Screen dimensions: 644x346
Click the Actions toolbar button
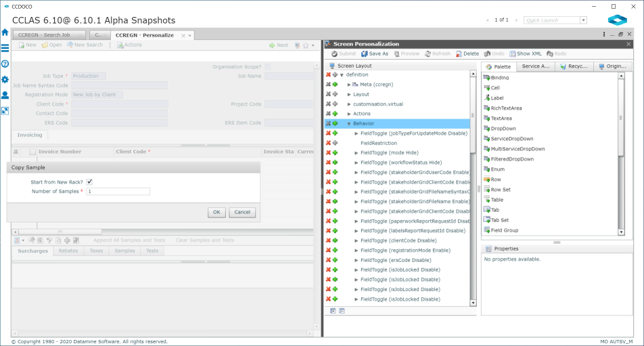(x=129, y=45)
